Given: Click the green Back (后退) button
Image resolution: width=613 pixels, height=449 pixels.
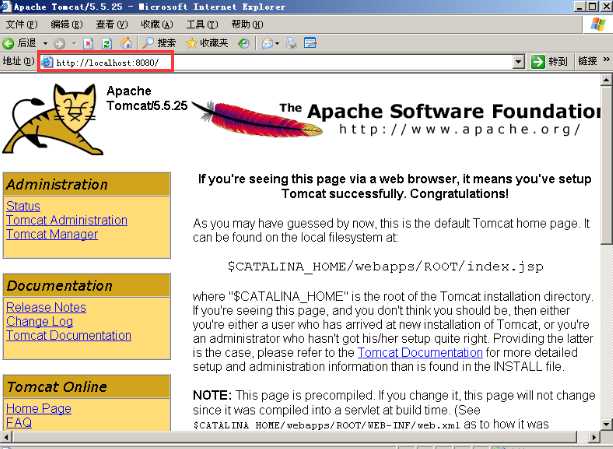Looking at the screenshot, I should pos(20,43).
